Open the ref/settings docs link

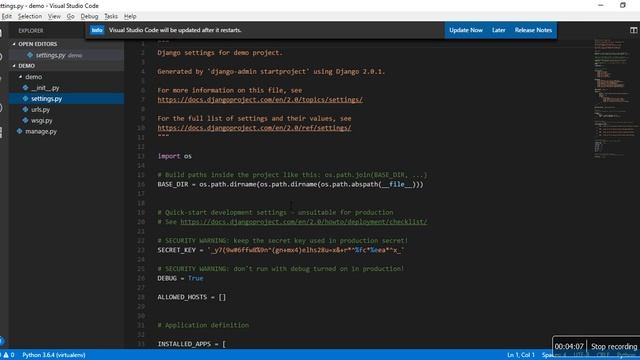click(x=254, y=128)
